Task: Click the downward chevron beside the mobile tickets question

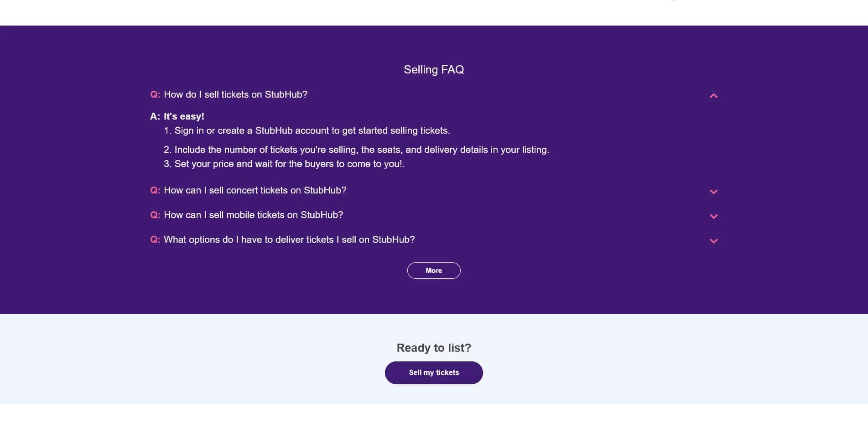Action: (713, 216)
